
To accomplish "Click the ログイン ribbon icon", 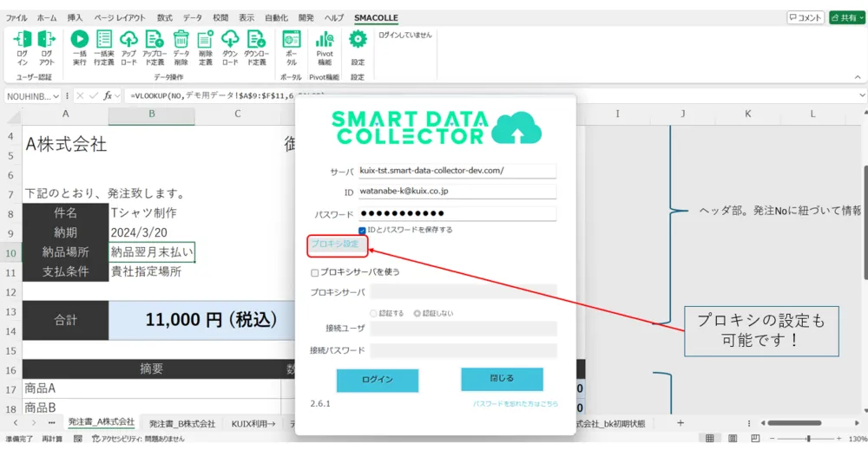I will point(23,40).
